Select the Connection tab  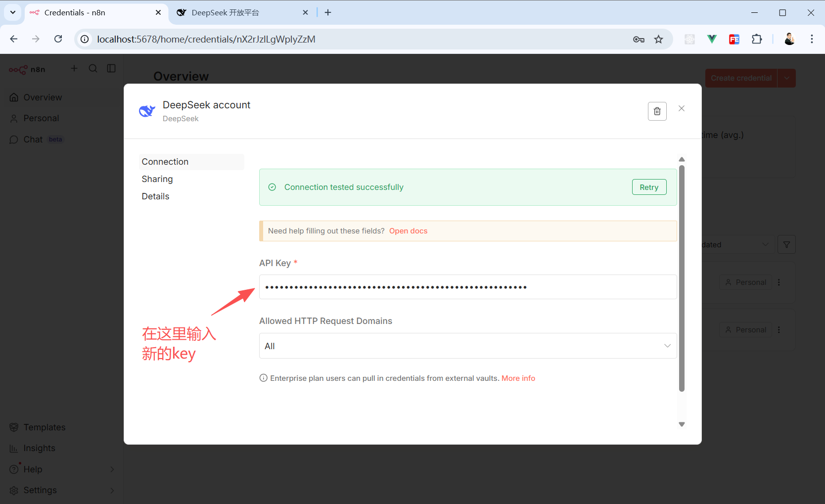pos(165,162)
